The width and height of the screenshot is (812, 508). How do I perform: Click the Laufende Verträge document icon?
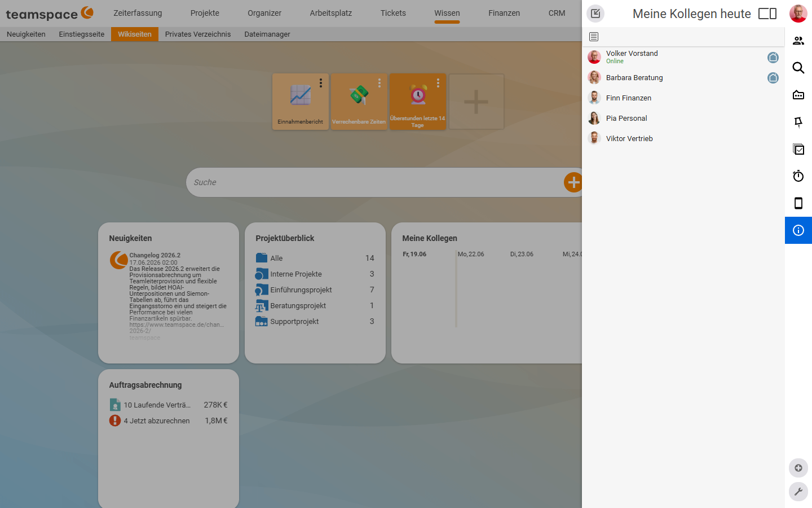[115, 405]
